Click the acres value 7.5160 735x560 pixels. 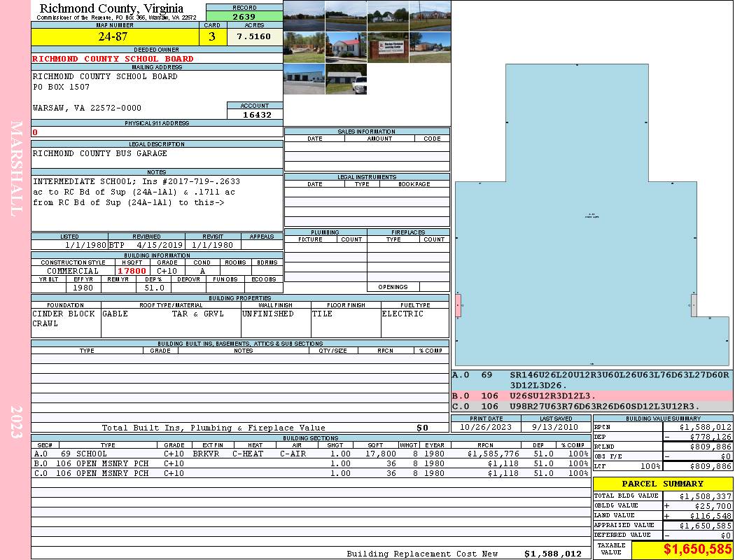point(254,37)
